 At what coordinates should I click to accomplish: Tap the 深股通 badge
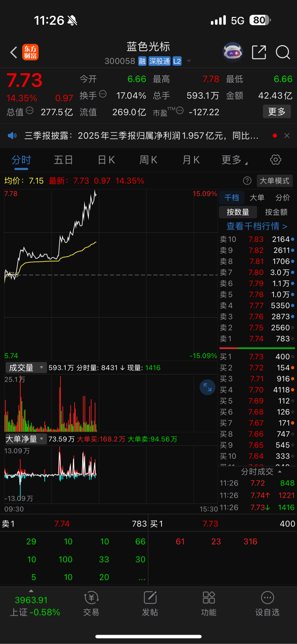pos(159,61)
